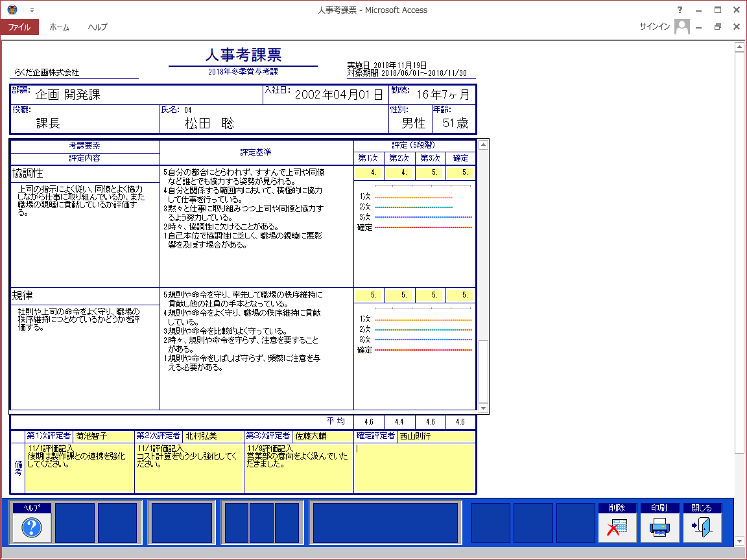This screenshot has width=747, height=560.
Task: Click the main window scroll down arrow
Action: [x=739, y=541]
